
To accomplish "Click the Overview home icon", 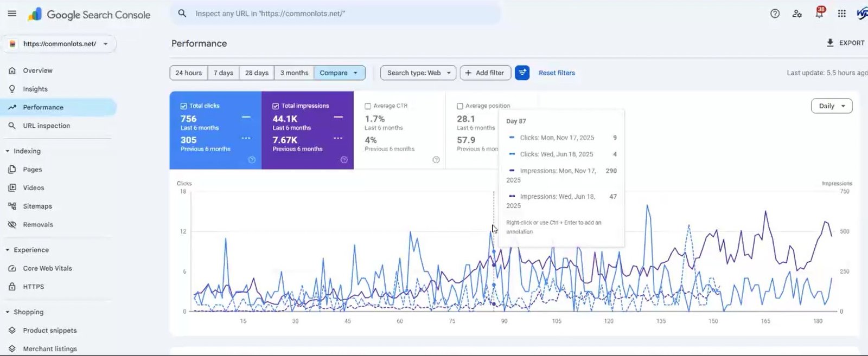I will tap(12, 70).
